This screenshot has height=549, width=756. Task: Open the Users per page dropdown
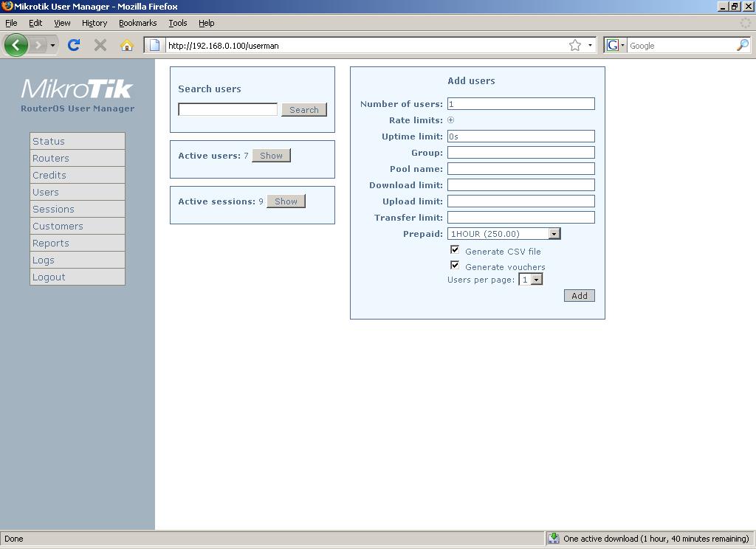tap(530, 280)
